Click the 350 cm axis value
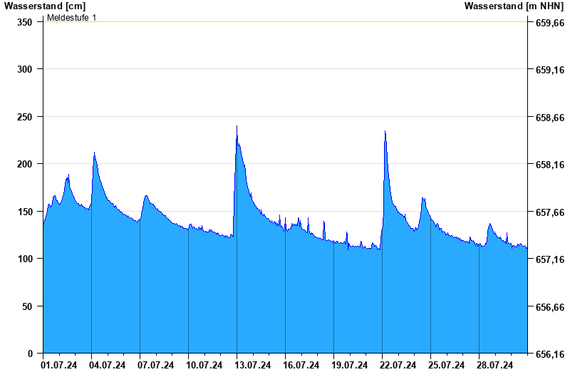This screenshot has width=570, height=392. click(25, 22)
